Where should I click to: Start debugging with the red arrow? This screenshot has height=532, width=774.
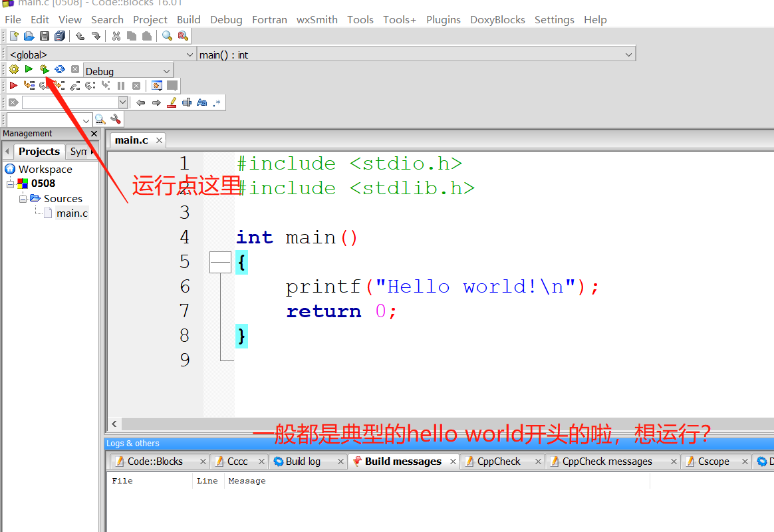(13, 85)
